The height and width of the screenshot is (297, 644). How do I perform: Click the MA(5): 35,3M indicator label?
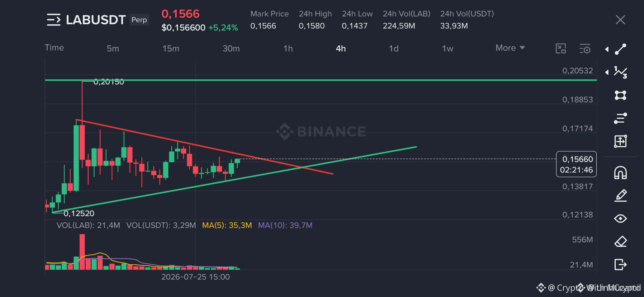227,225
